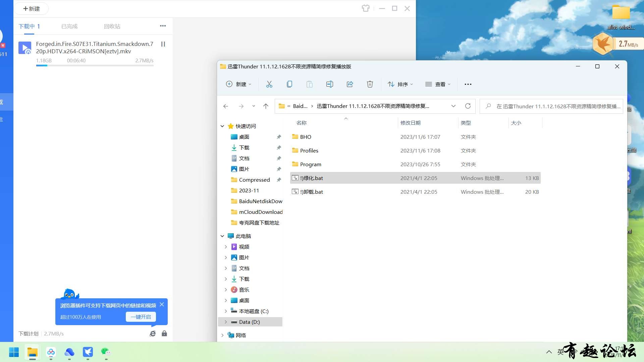
Task: Switch to the 回收站 tab
Action: click(x=112, y=26)
